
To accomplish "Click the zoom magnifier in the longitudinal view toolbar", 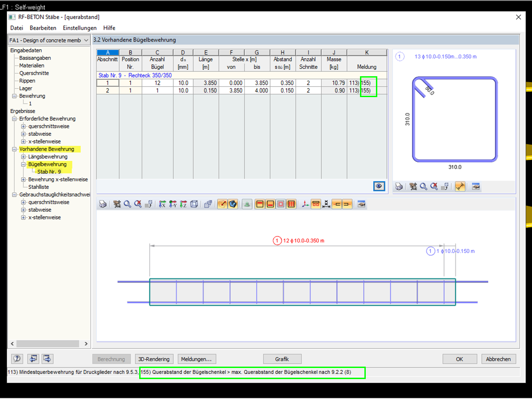I will pyautogui.click(x=127, y=204).
